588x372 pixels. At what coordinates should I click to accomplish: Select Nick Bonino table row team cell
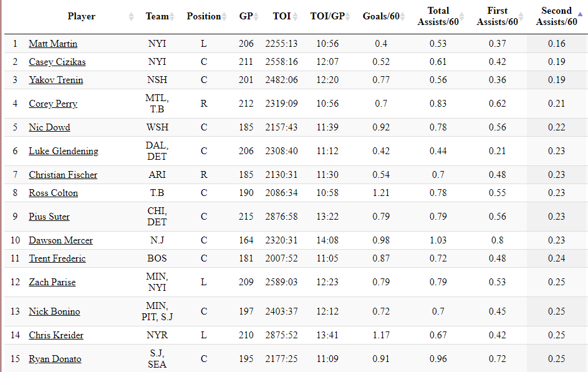157,311
